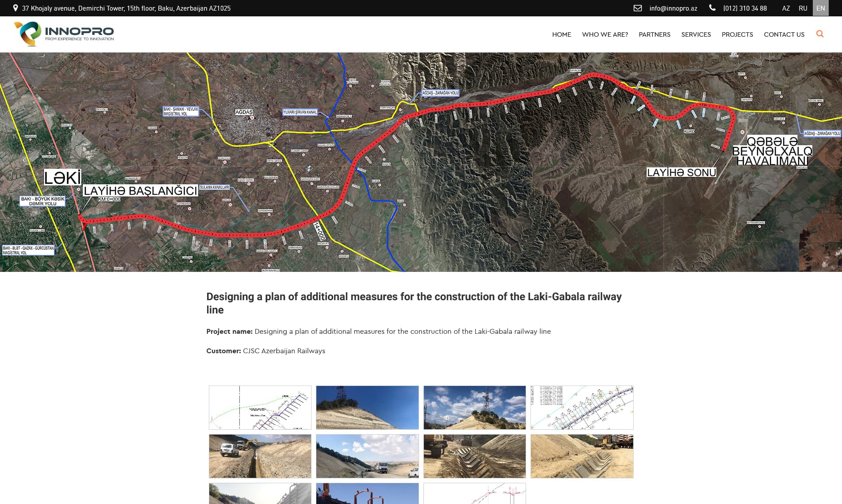This screenshot has height=504, width=842.
Task: Click the phone handset icon
Action: 712,8
